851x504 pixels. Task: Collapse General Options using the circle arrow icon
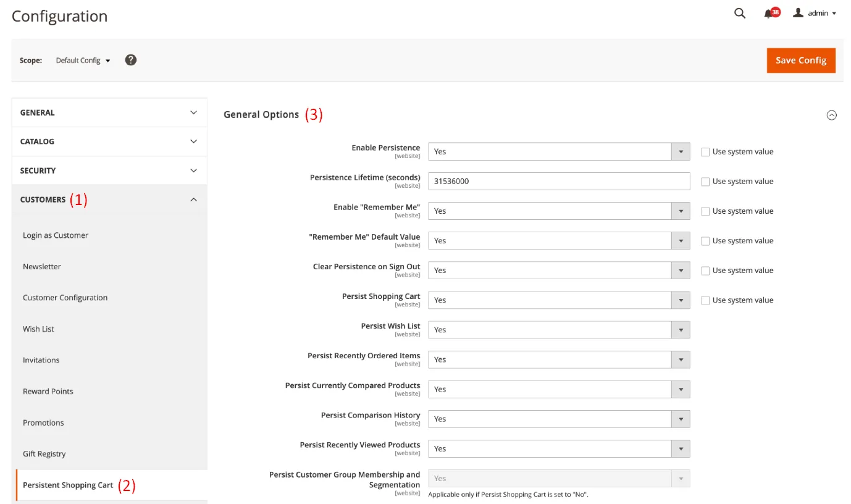(831, 115)
